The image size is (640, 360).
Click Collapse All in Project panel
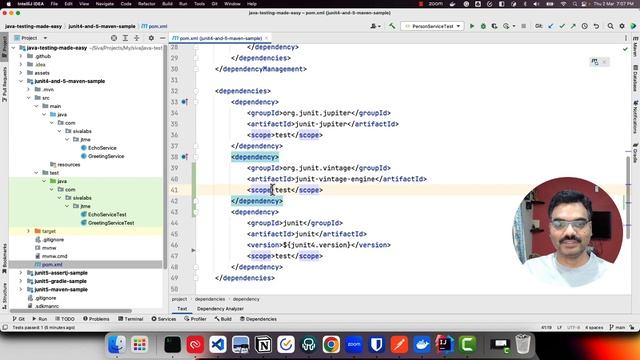click(137, 38)
